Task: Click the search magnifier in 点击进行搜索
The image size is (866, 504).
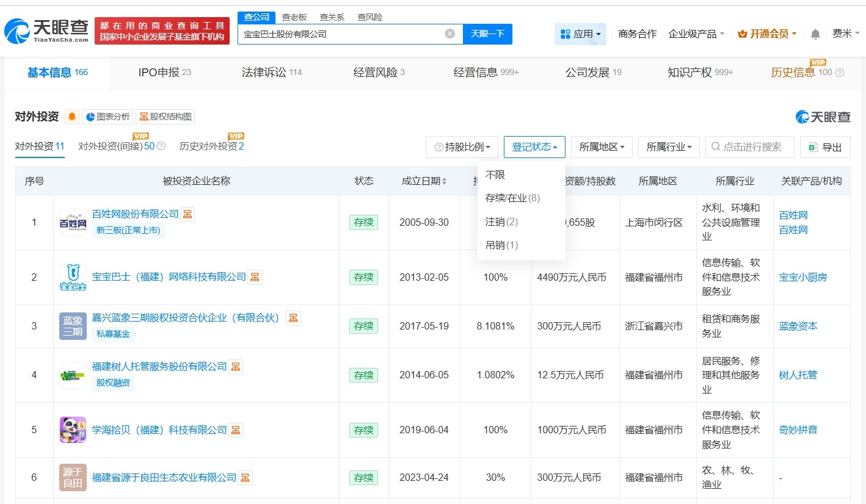Action: click(715, 146)
